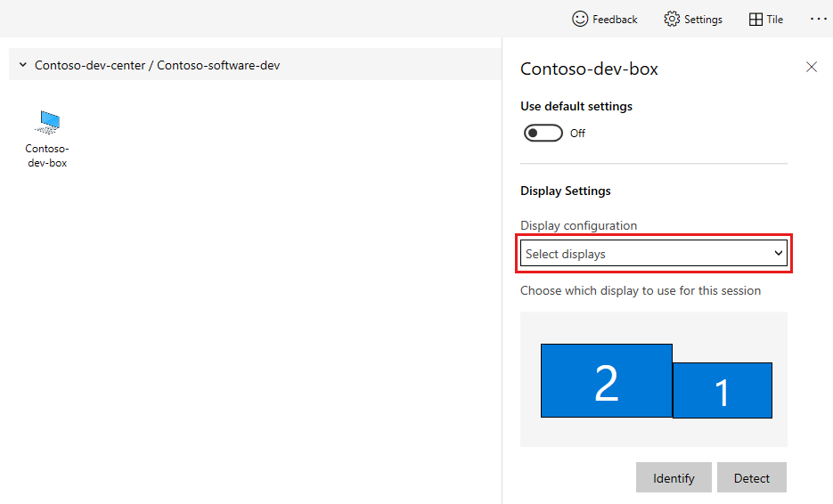The width and height of the screenshot is (833, 504).
Task: Click the Identify button
Action: click(674, 477)
